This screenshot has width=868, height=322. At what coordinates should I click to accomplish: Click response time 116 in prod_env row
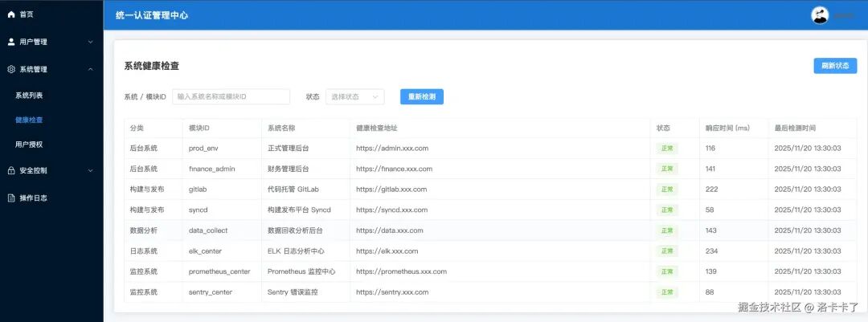(710, 149)
